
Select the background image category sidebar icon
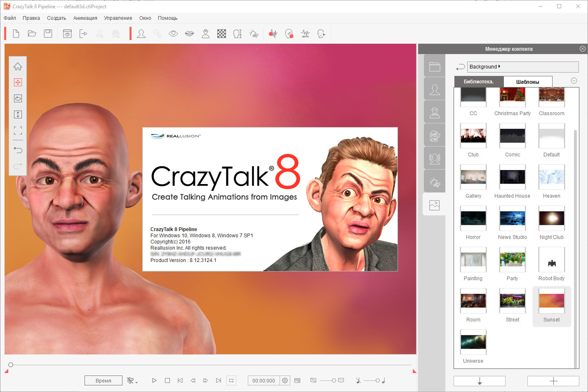point(435,205)
